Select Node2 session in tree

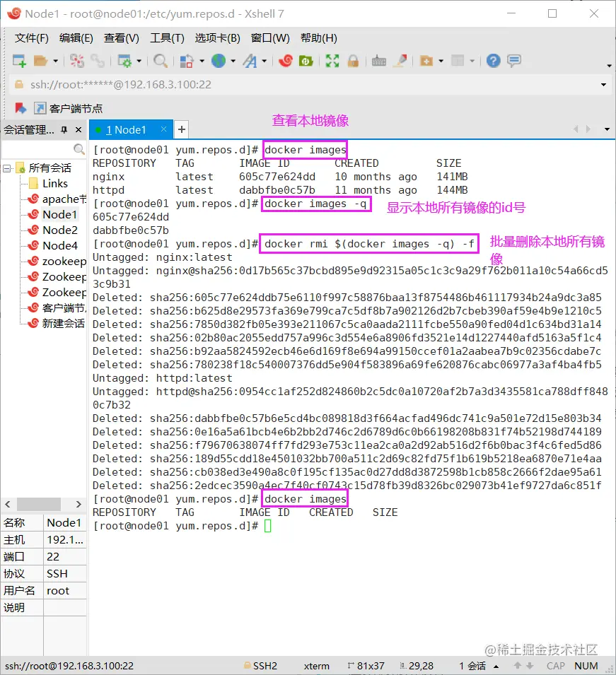point(60,230)
